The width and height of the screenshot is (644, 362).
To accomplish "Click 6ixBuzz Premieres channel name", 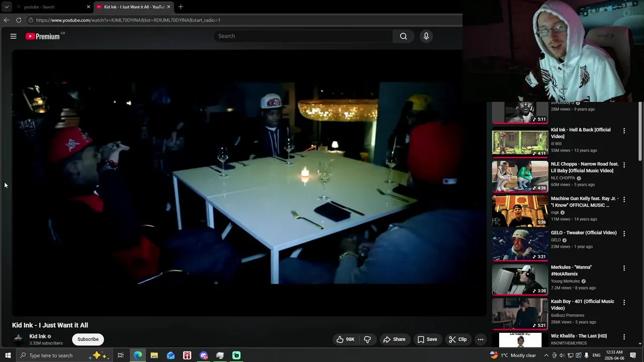I will pyautogui.click(x=568, y=315).
